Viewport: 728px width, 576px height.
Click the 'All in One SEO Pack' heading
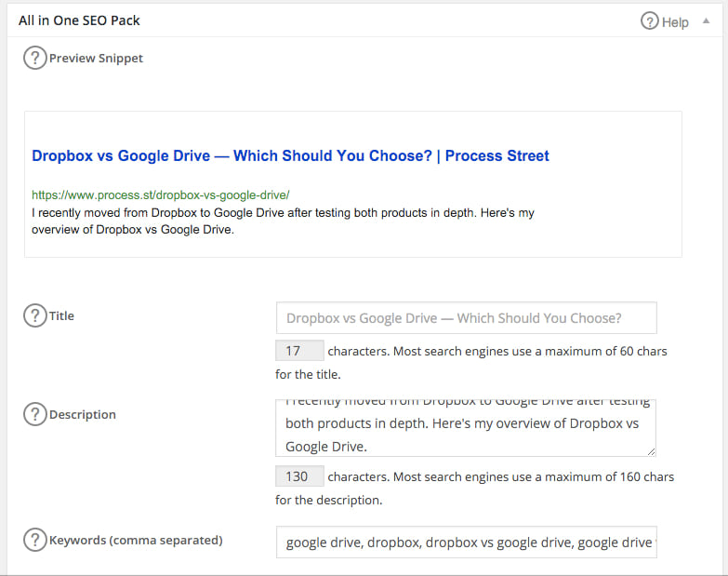[x=79, y=20]
